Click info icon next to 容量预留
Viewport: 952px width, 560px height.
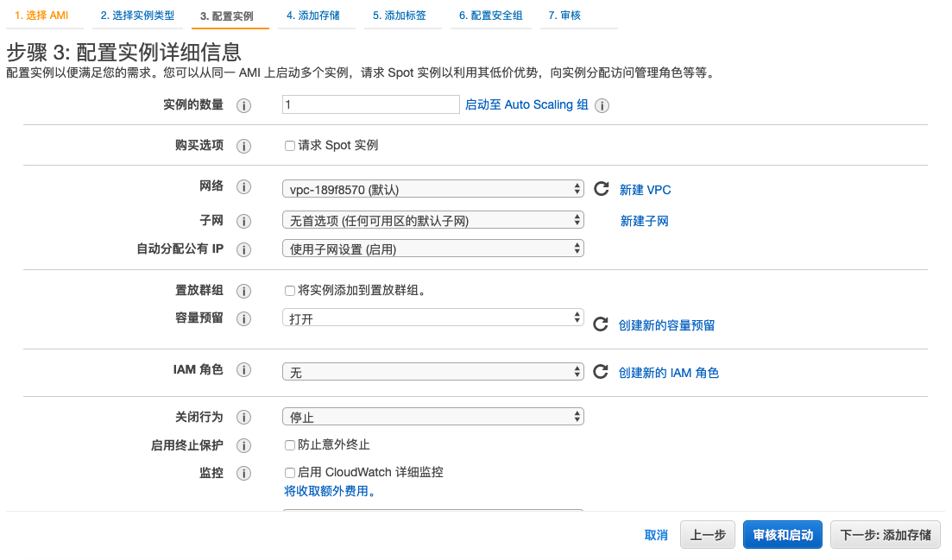243,319
